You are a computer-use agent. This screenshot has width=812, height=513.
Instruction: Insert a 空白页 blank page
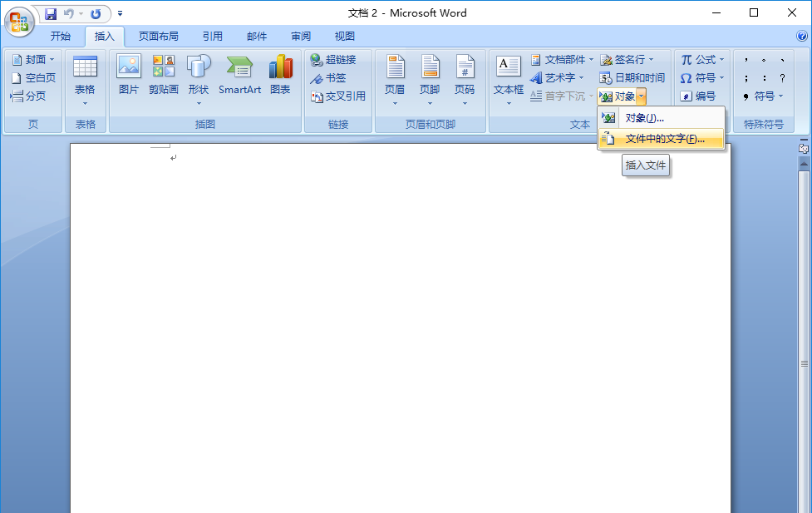point(33,77)
